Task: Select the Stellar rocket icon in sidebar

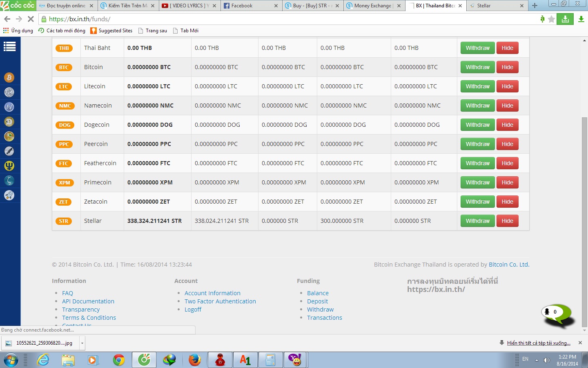Action: point(9,195)
